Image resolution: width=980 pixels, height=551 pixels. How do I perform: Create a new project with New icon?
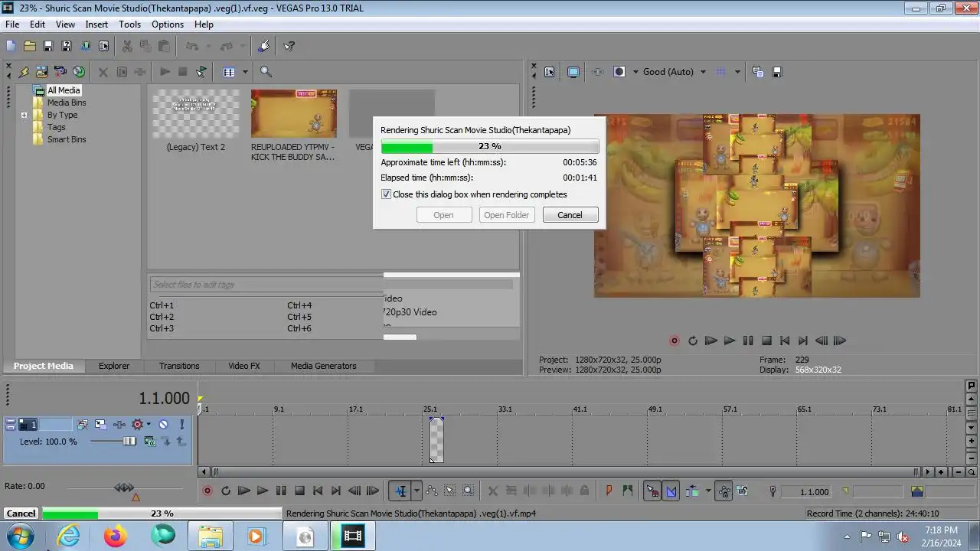coord(11,46)
